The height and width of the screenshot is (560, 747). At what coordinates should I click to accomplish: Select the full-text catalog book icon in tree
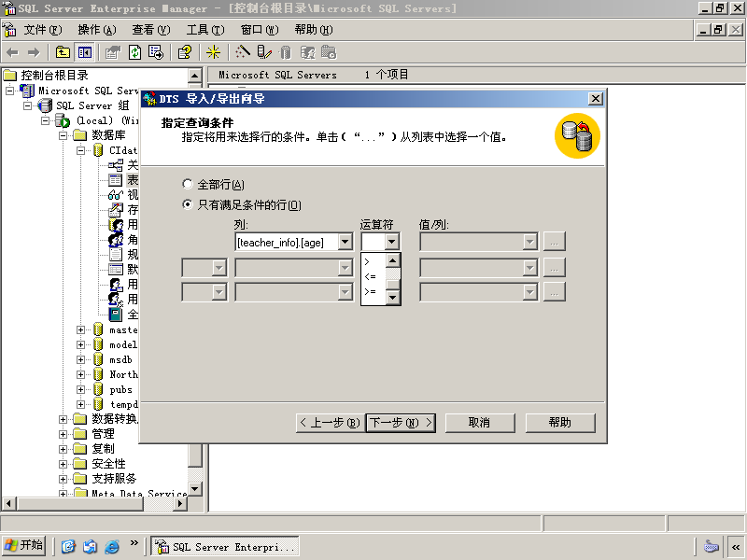pos(115,315)
